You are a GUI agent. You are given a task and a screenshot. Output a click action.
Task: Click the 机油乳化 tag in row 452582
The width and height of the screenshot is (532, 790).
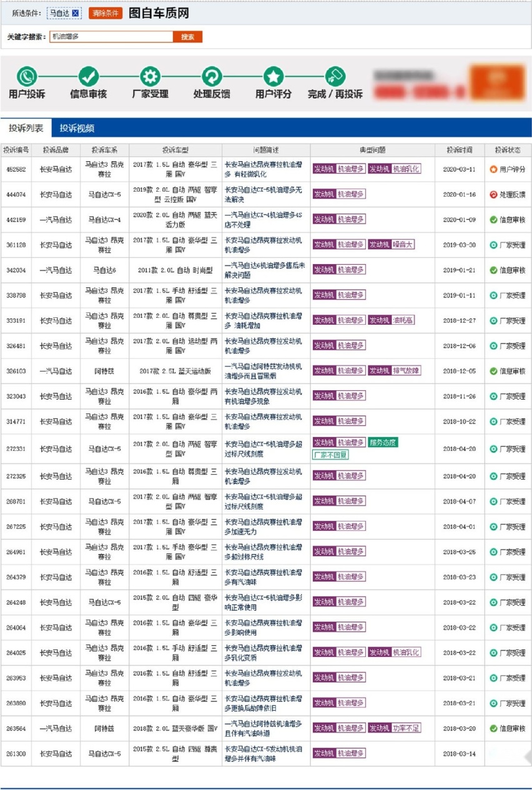pyautogui.click(x=406, y=169)
